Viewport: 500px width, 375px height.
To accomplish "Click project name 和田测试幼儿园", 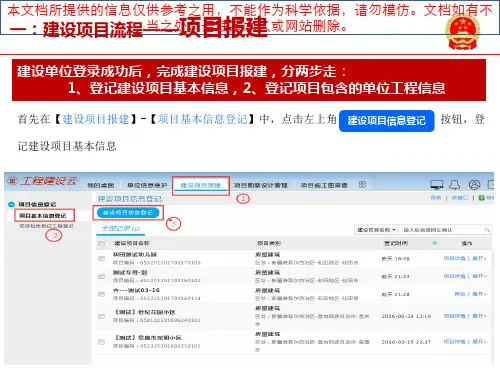I will 135,254.
